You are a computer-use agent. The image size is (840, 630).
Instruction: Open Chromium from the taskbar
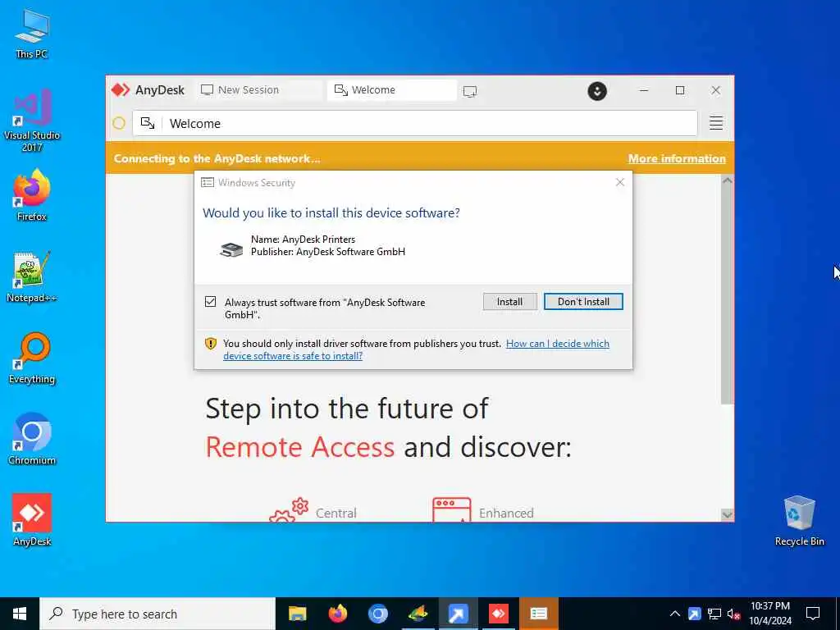pyautogui.click(x=377, y=614)
